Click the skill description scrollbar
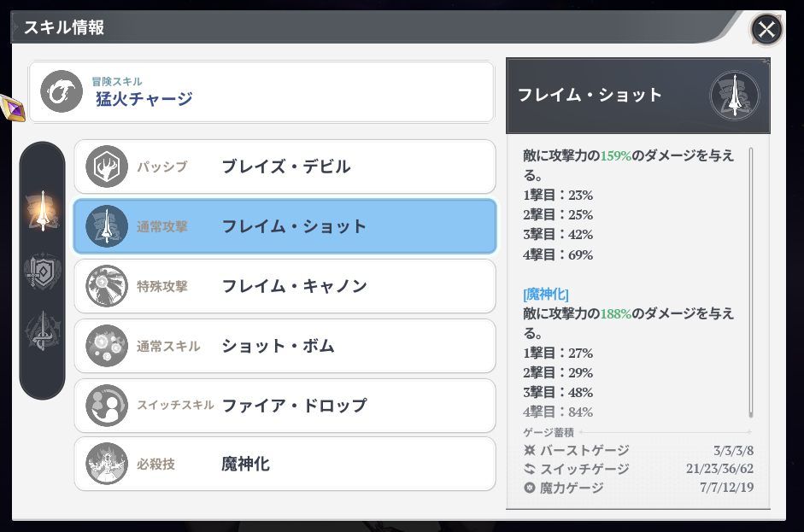The image size is (804, 532). (x=751, y=282)
